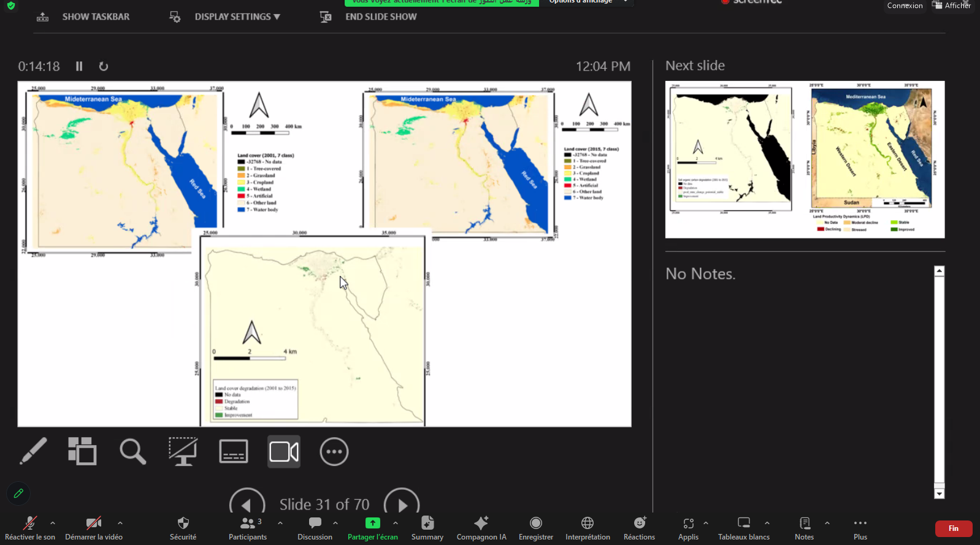
Task: Select the pen and laser pointer tool
Action: pyautogui.click(x=33, y=452)
